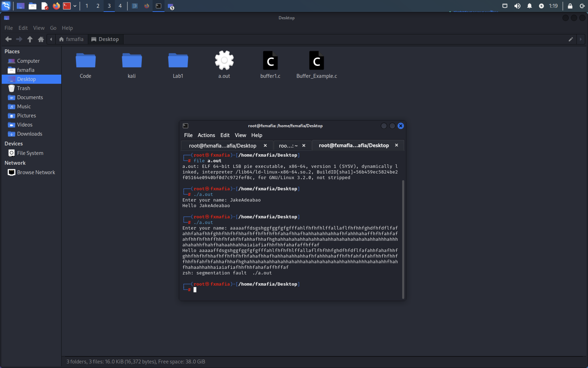Image resolution: width=588 pixels, height=368 pixels.
Task: Open the text editor launcher in panel
Action: 44,6
